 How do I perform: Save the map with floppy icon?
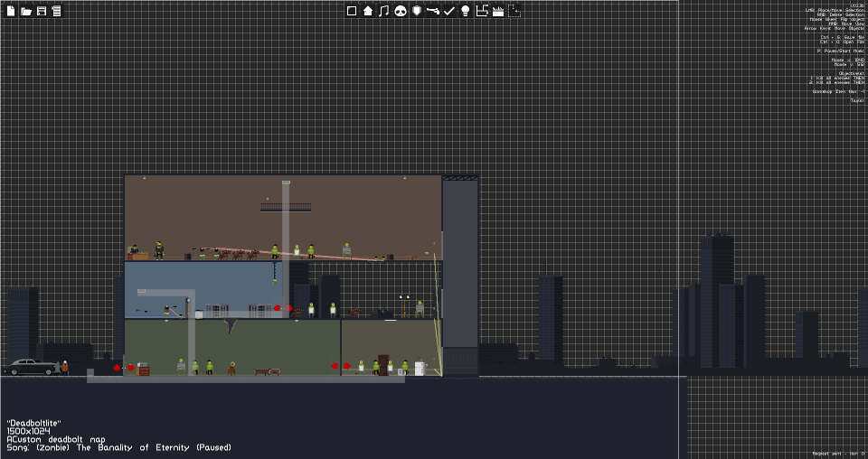[42, 11]
